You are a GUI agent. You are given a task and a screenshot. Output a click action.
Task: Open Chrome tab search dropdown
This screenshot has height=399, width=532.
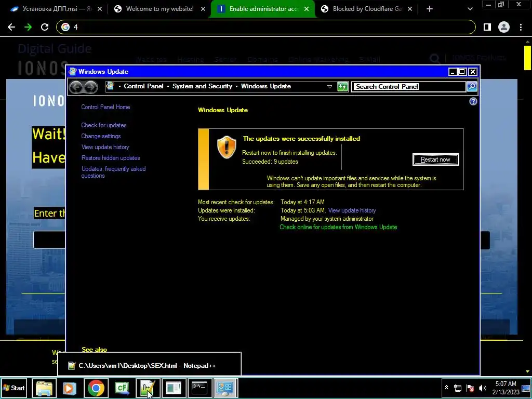(x=470, y=9)
